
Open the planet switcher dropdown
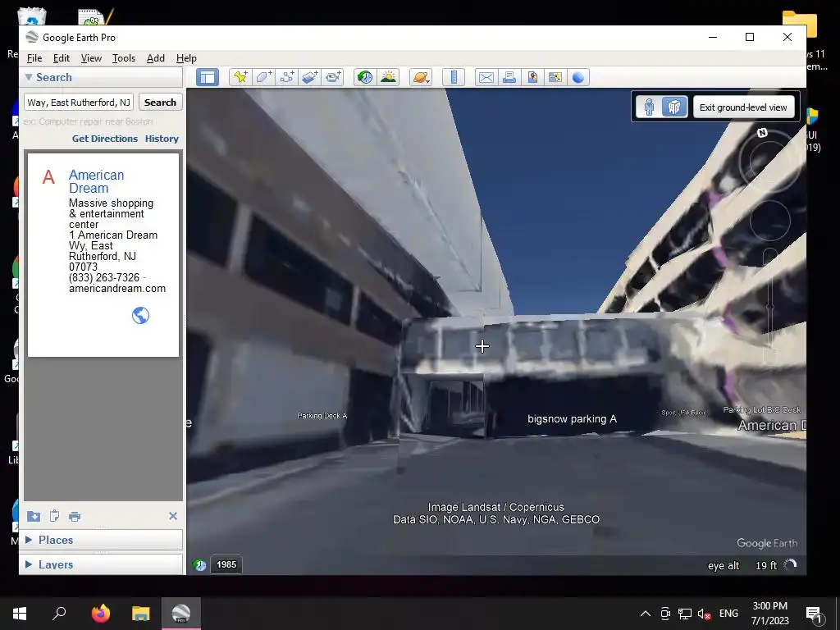pos(421,77)
